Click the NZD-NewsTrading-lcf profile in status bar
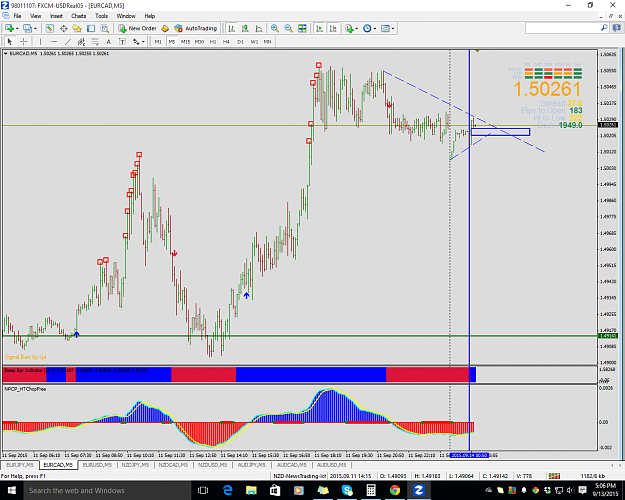 [300, 476]
